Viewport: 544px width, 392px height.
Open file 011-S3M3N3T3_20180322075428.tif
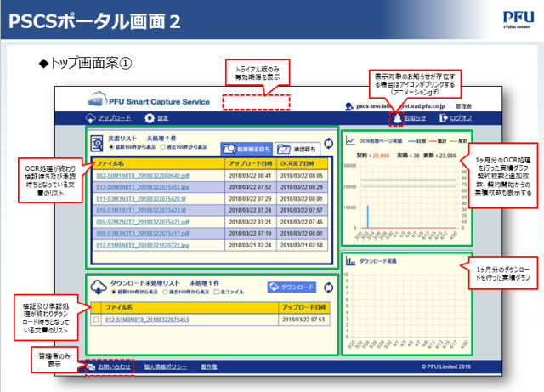point(141,199)
